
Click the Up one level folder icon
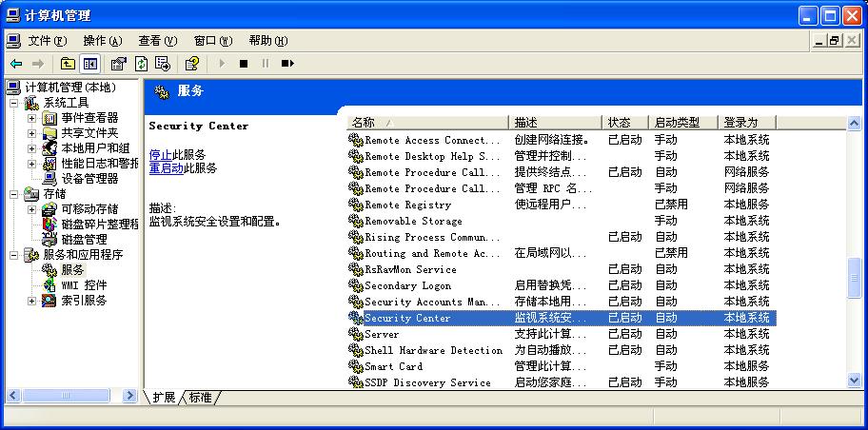68,64
